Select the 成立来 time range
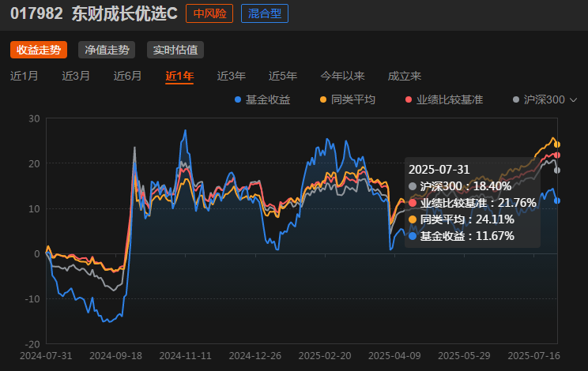 pyautogui.click(x=405, y=76)
